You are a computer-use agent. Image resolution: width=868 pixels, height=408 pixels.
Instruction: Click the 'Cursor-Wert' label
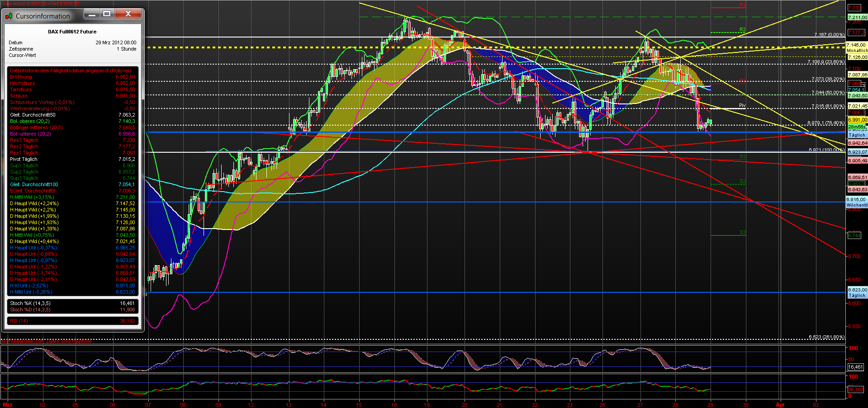tap(22, 55)
